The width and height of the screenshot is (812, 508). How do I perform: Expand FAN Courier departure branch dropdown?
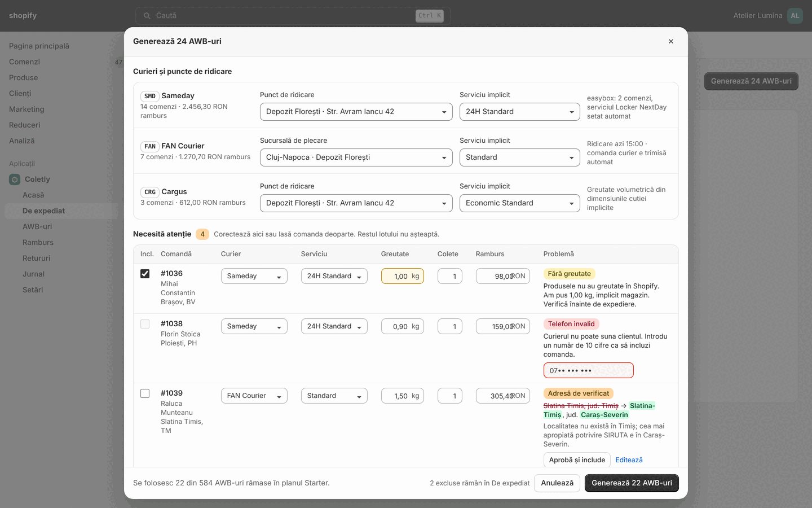coord(356,157)
